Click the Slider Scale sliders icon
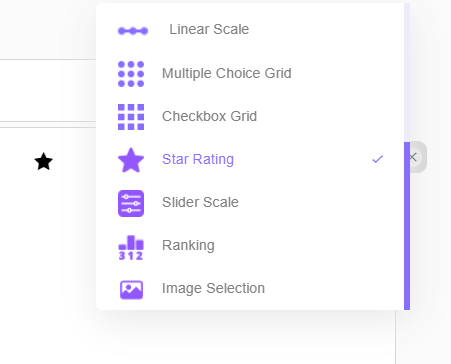 tap(131, 203)
